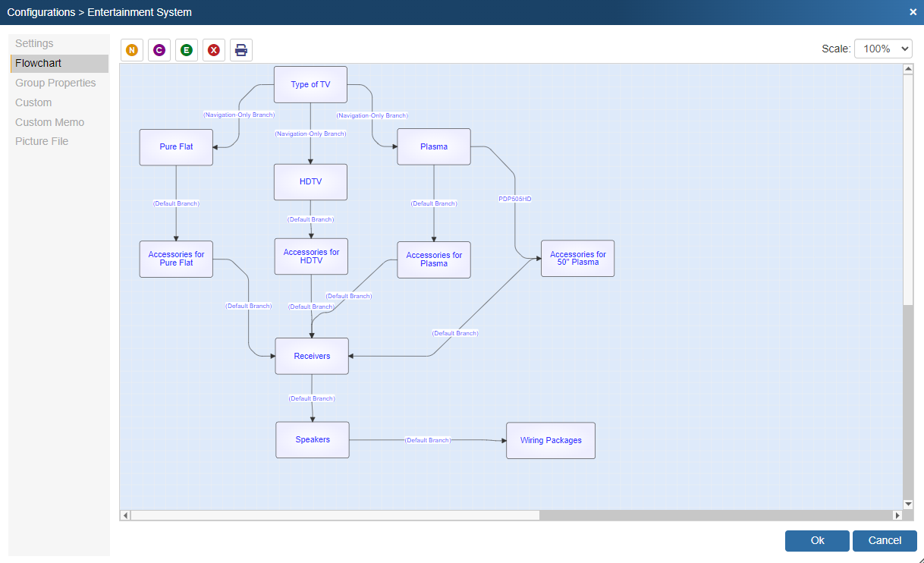The image size is (924, 563).
Task: Close the Entertainment System configuration dialog
Action: point(913,12)
